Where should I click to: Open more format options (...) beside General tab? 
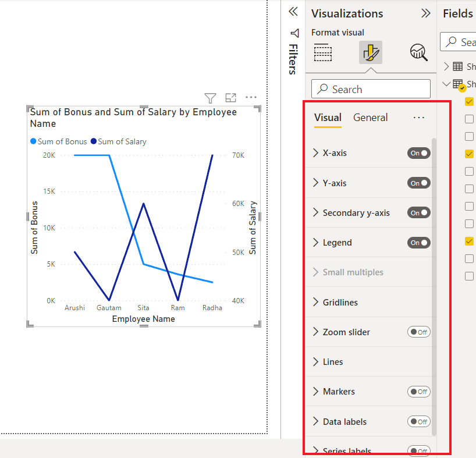[x=418, y=117]
